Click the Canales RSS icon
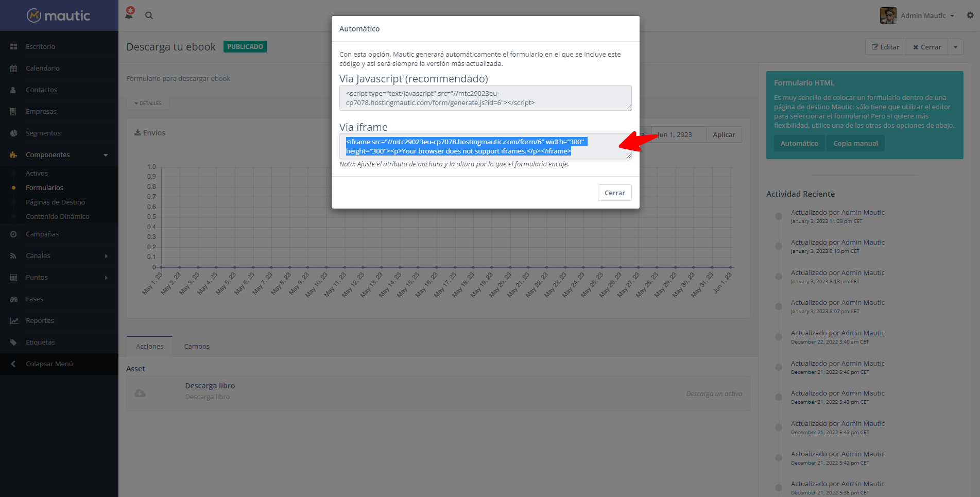 [13, 256]
